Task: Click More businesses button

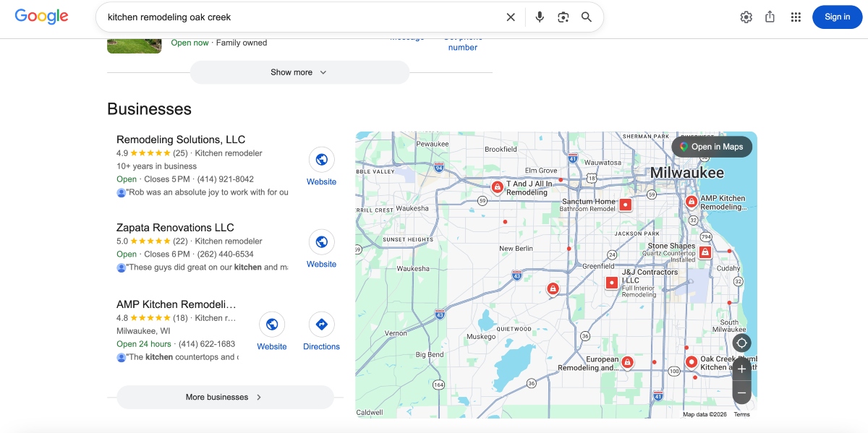Action: (x=225, y=397)
